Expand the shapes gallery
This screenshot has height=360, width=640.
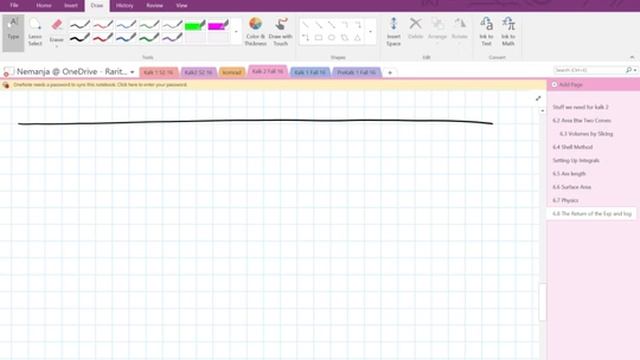371,32
